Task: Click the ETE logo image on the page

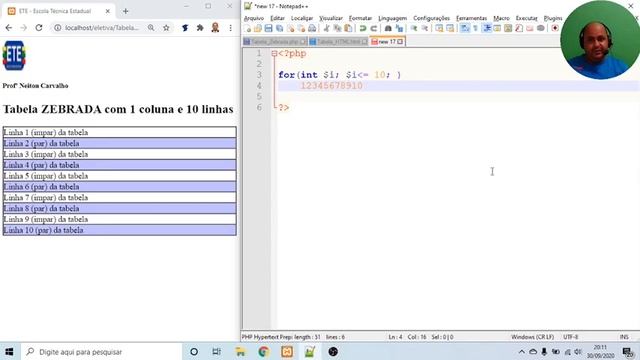Action: (14, 56)
